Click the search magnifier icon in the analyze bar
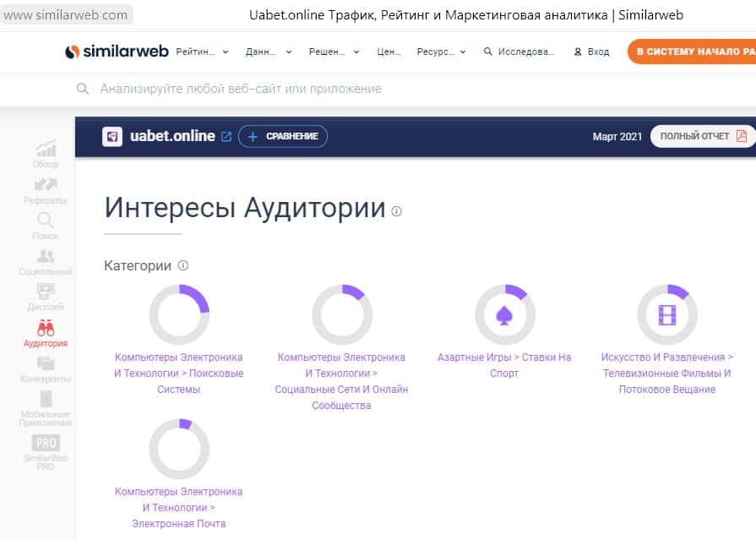756x540 pixels. 83,89
